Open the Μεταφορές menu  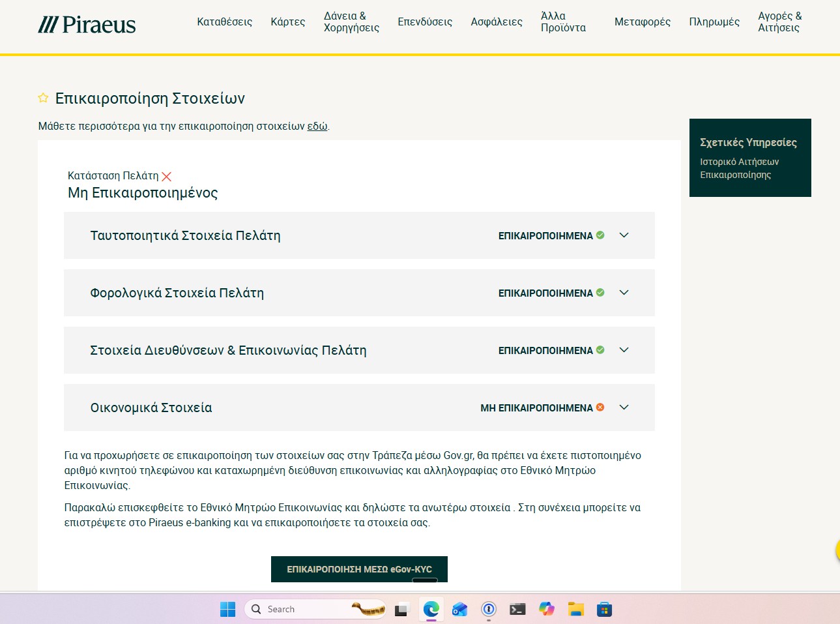(642, 22)
